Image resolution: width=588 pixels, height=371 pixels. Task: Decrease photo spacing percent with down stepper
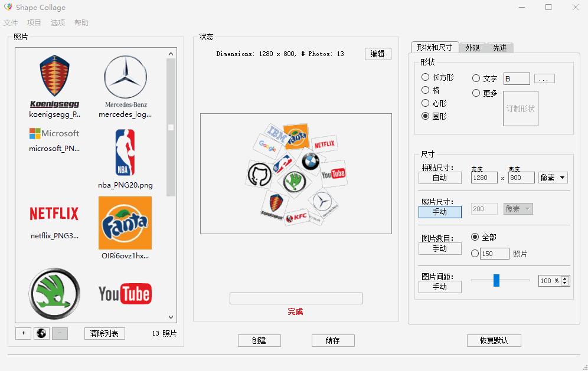tap(565, 283)
